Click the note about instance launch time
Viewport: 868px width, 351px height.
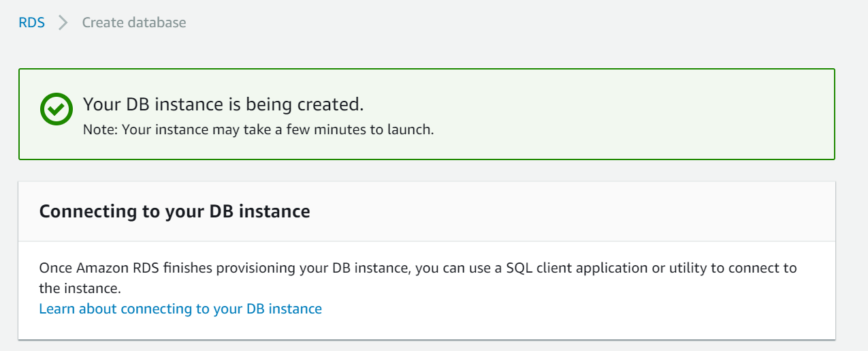[x=258, y=129]
